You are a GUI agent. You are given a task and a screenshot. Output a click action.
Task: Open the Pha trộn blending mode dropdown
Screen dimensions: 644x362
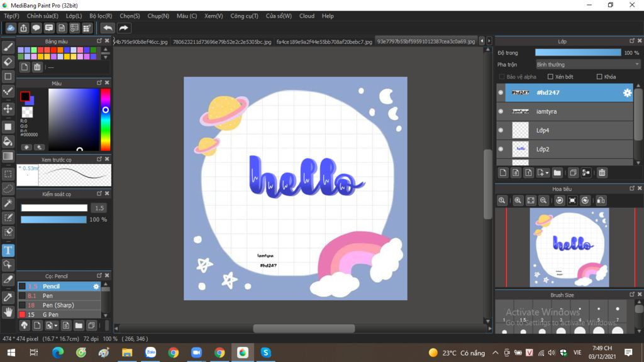point(588,65)
